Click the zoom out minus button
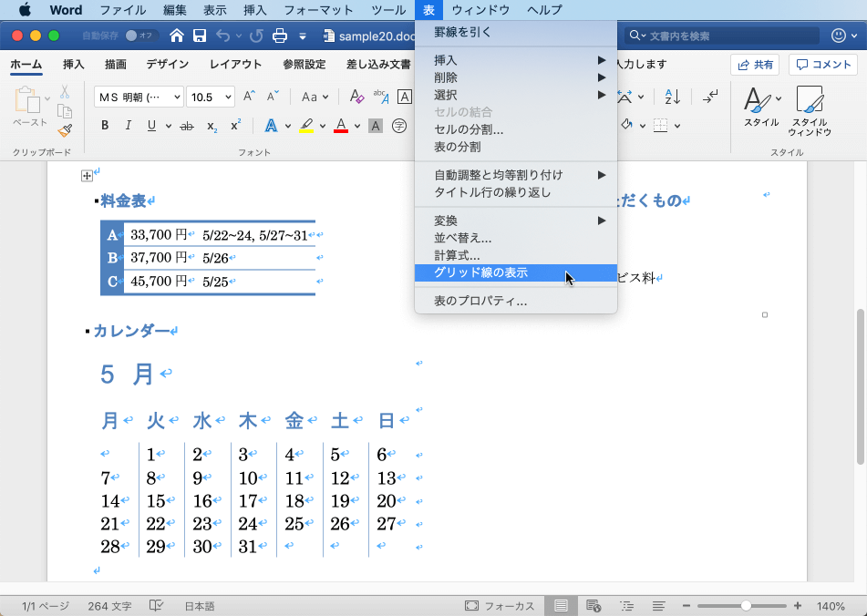Image resolution: width=867 pixels, height=616 pixels. point(686,606)
